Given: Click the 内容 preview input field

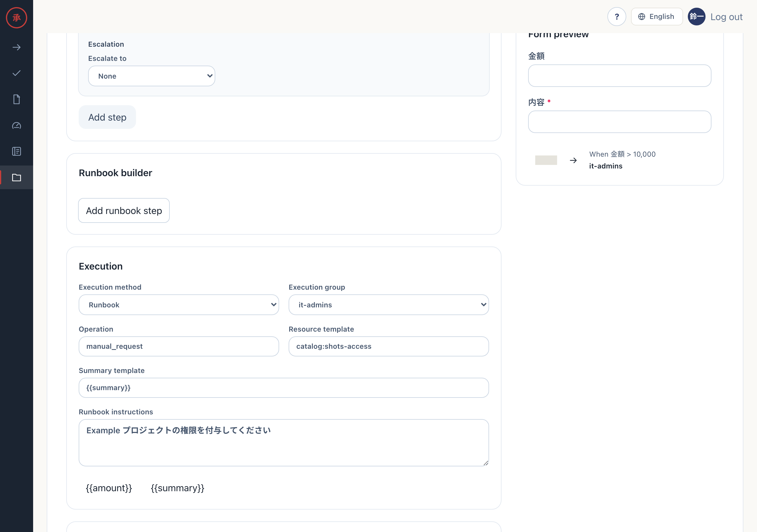Looking at the screenshot, I should [x=619, y=122].
